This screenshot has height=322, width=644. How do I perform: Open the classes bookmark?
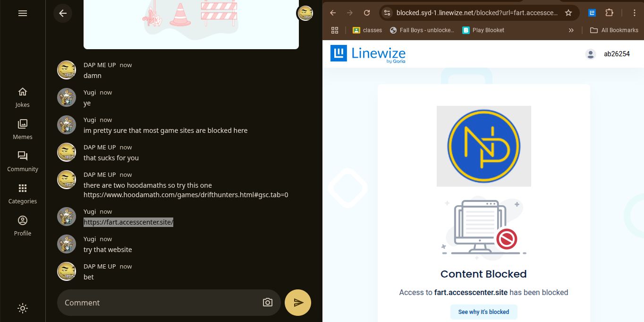pos(367,30)
